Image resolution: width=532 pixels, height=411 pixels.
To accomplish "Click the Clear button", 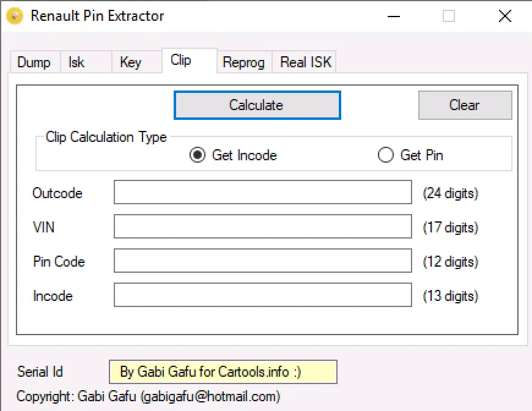I will [465, 105].
